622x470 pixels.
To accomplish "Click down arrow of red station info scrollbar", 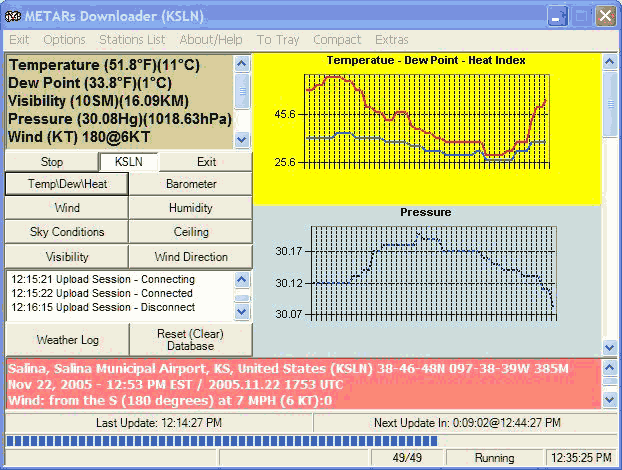I will point(610,399).
